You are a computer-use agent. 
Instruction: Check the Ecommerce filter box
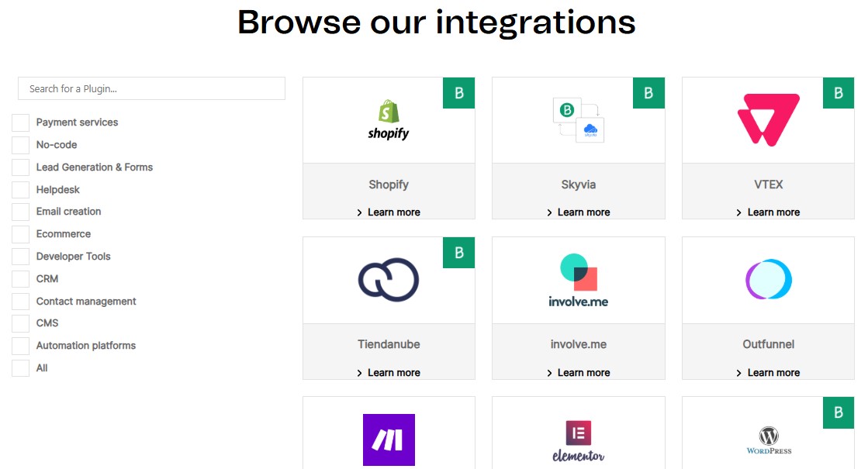20,234
